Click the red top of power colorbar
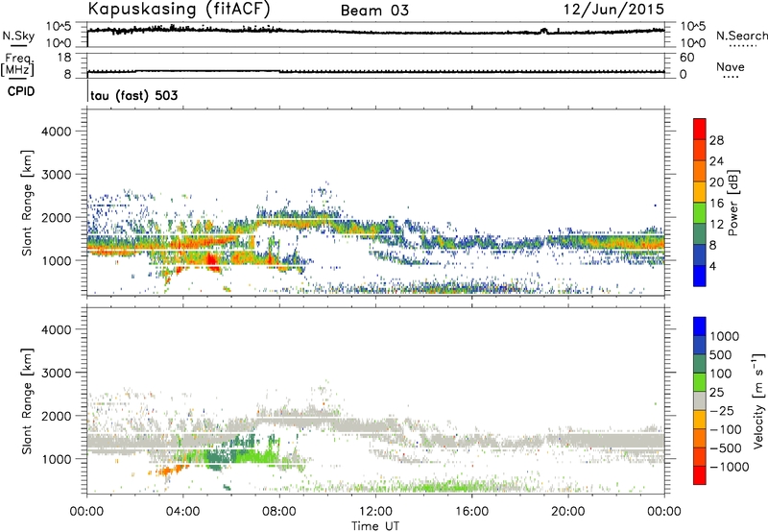 point(700,128)
